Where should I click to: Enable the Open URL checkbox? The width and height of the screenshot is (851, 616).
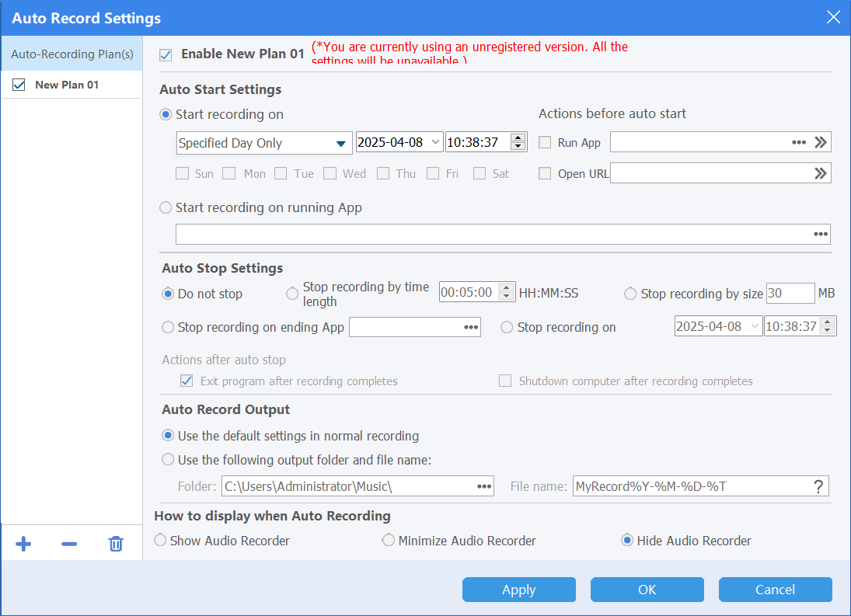pyautogui.click(x=544, y=173)
